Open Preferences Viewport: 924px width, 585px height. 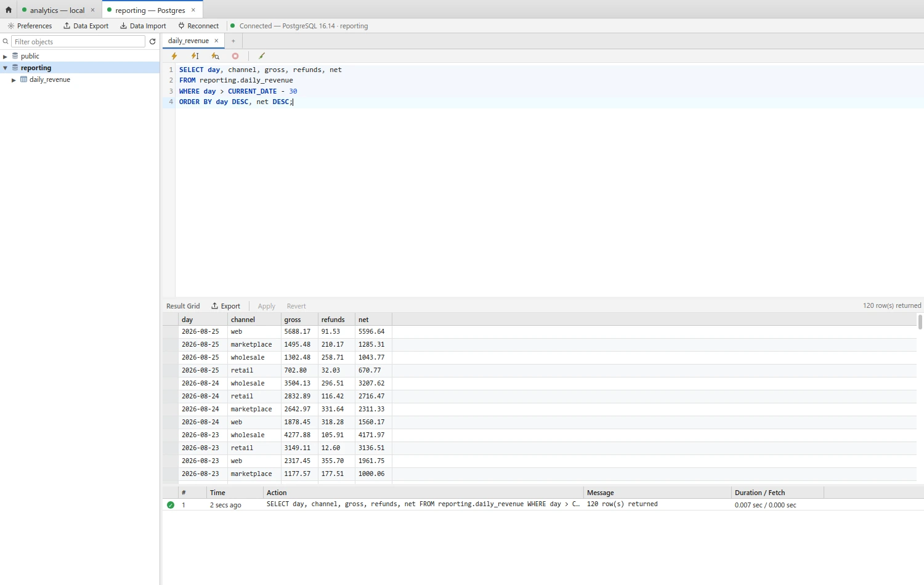pos(30,26)
